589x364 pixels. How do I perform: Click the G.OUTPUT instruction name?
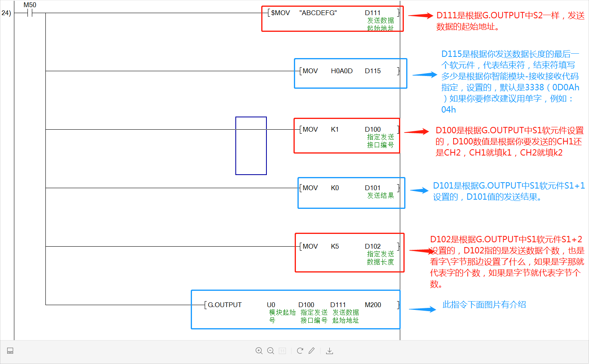tap(225, 305)
